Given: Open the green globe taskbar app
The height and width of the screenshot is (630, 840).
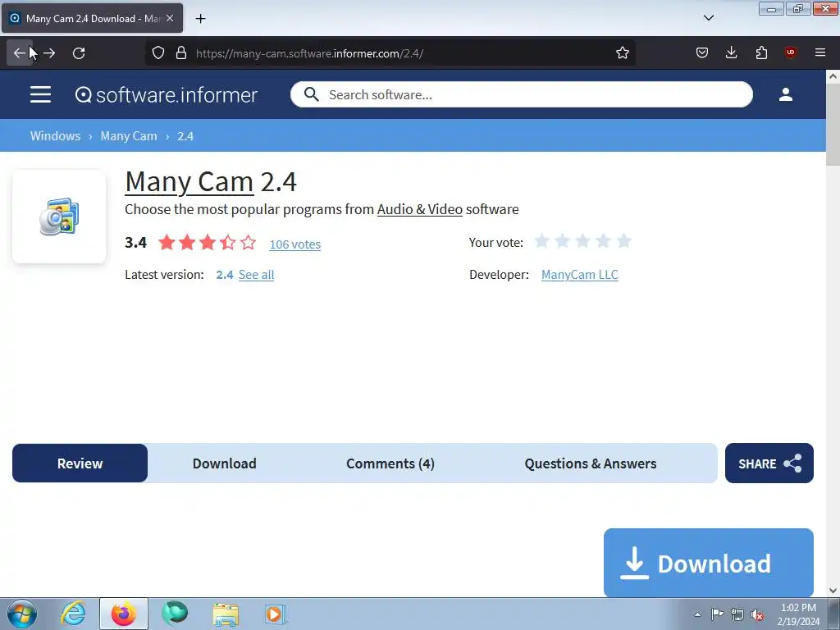Looking at the screenshot, I should click(175, 614).
